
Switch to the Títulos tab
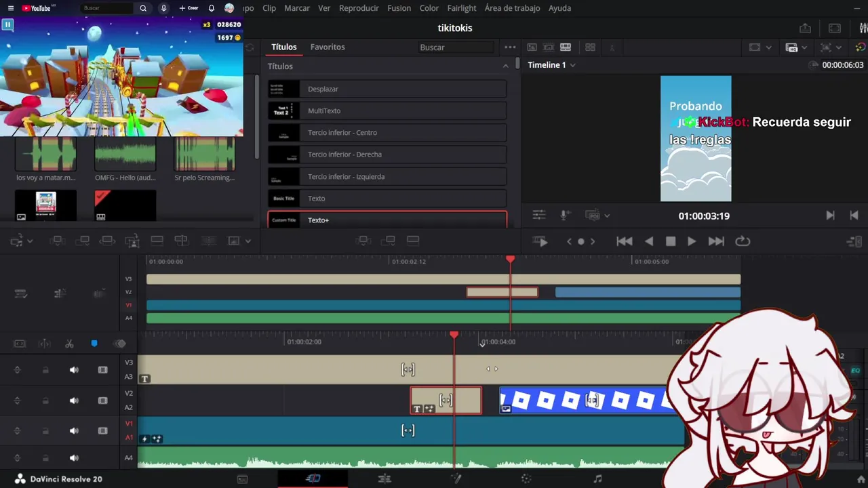coord(283,47)
